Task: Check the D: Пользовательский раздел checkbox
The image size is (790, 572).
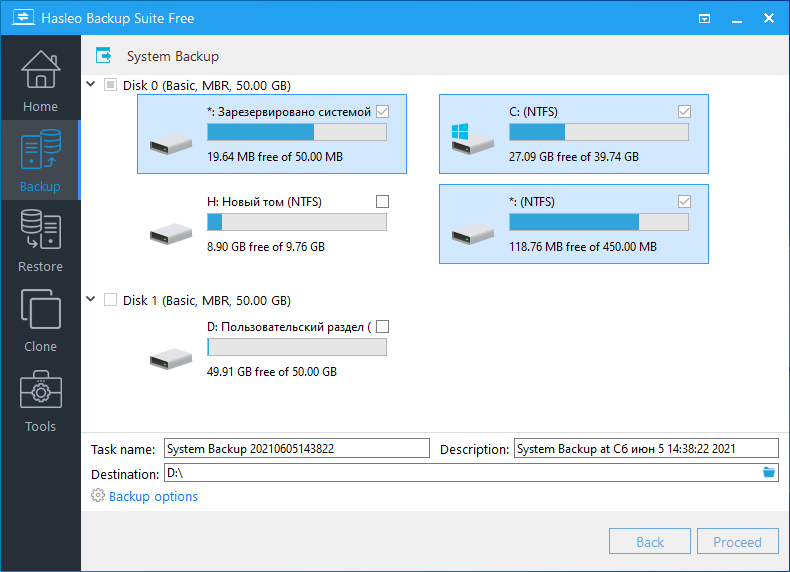Action: click(x=382, y=327)
